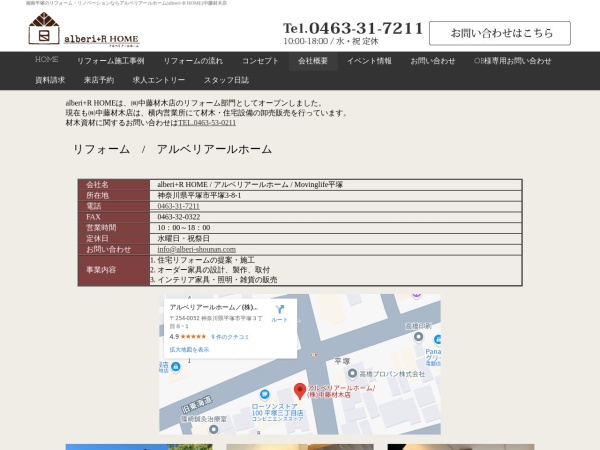Click the map label アルベリアールホーム/(株)中藤材木店
Image resolution: width=600 pixels, height=450 pixels.
341,391
